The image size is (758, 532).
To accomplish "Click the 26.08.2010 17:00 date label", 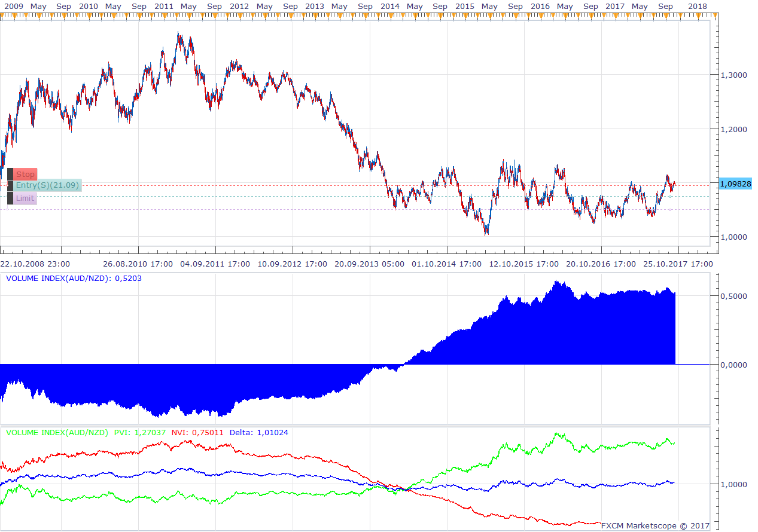I will (x=138, y=264).
